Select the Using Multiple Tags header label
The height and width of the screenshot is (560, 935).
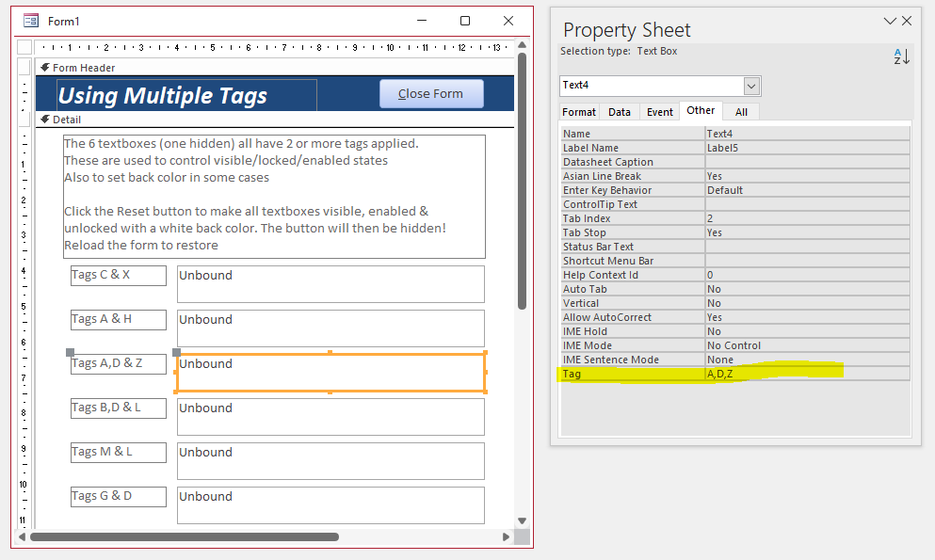[x=186, y=95]
